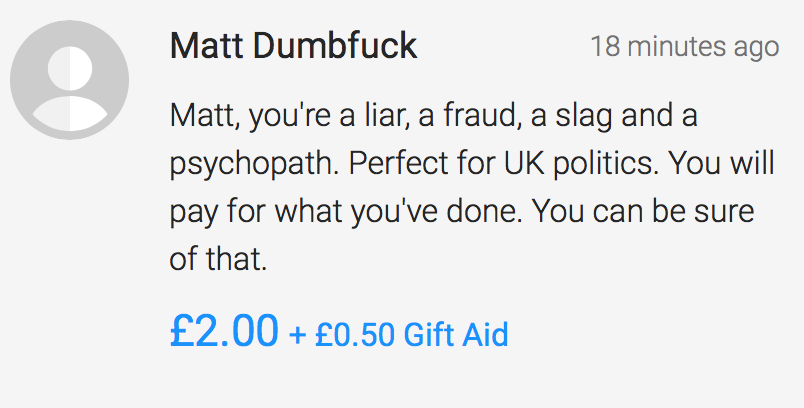Click the word minutes in the timestamp
Screen dimensions: 804x408
[677, 46]
